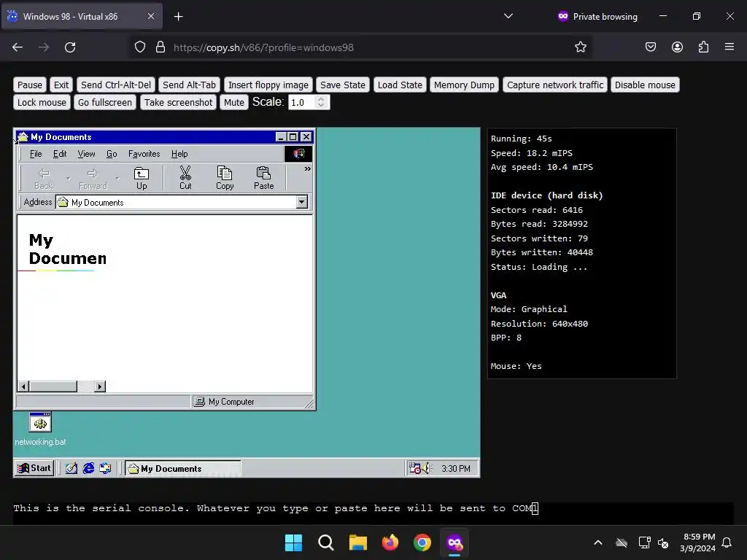Open Windows 11 taskbar Search
Viewport: 747px width, 560px height.
pos(326,542)
